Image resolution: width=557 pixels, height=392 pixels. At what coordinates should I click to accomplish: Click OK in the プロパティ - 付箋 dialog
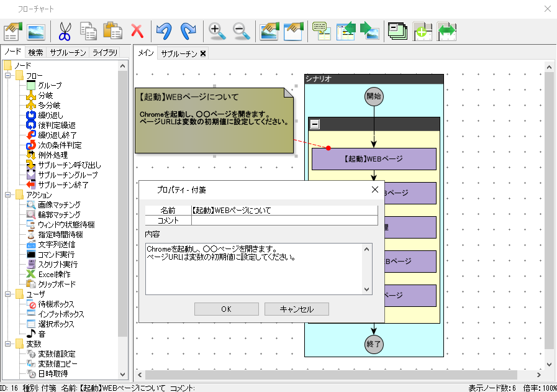[x=226, y=309]
